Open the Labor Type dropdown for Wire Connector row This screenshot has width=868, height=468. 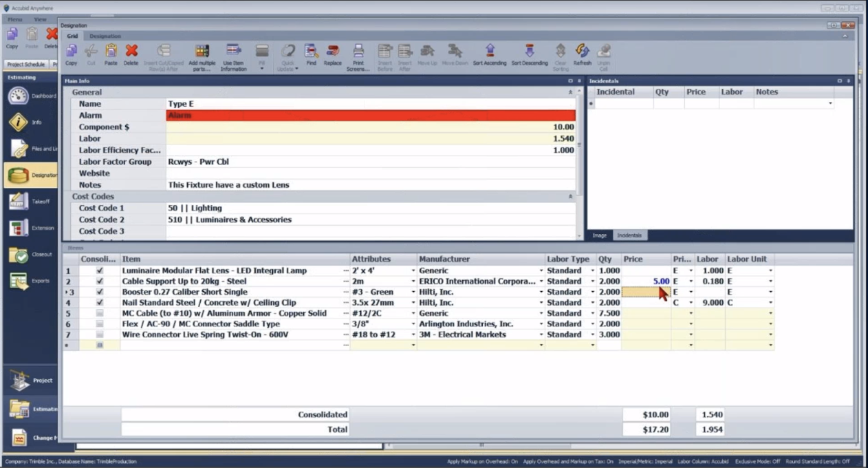pos(593,334)
